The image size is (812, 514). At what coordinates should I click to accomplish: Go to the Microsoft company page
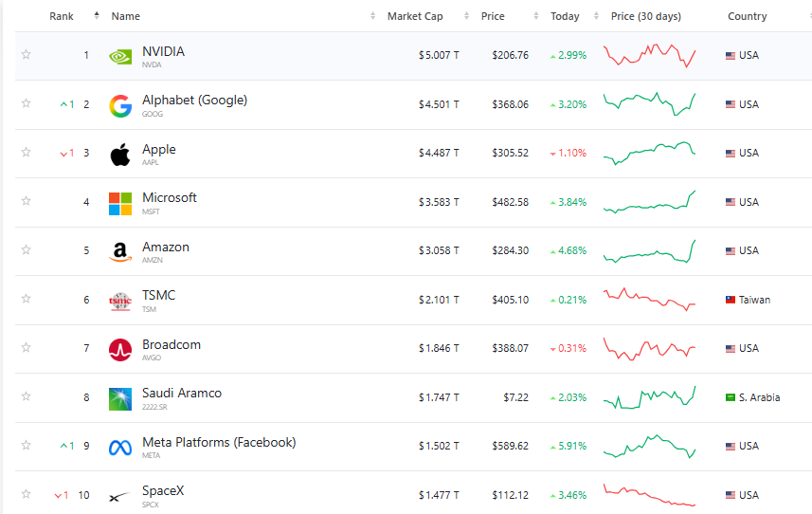coord(170,197)
